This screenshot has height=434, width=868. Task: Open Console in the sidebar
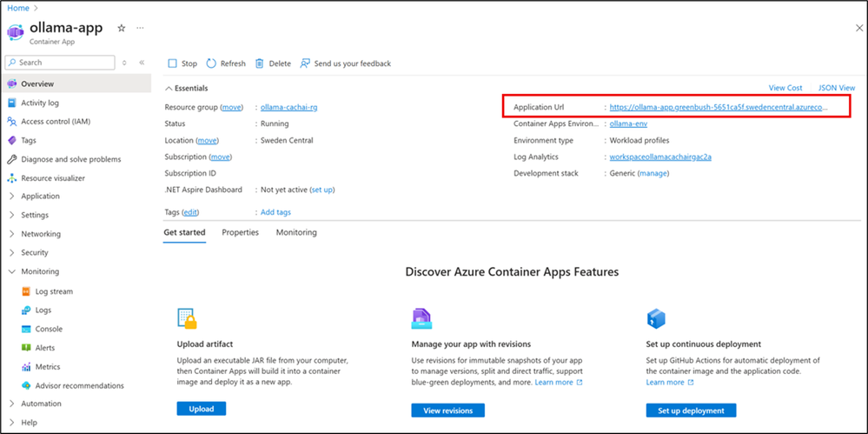tap(49, 329)
